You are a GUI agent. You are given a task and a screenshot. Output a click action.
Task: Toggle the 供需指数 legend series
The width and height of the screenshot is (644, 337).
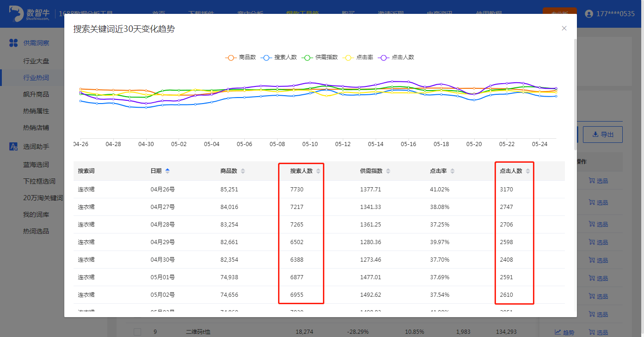320,57
